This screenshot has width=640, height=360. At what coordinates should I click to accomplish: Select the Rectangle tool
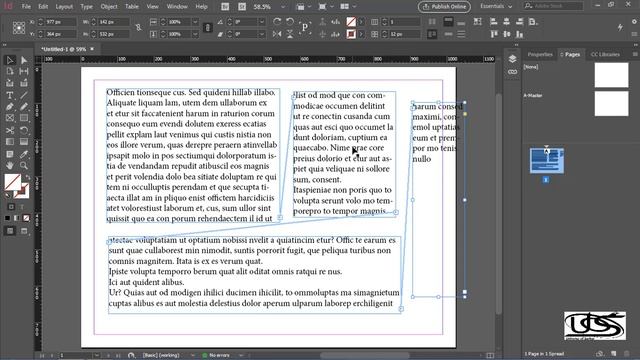[24, 118]
